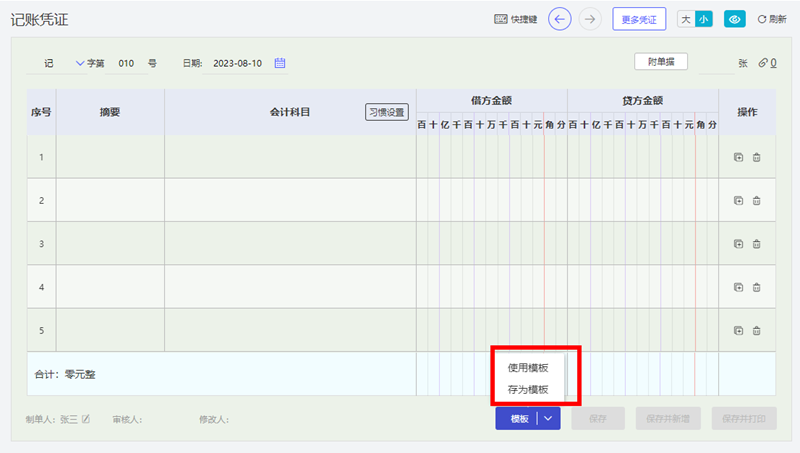Switch font size to 大
The height and width of the screenshot is (453, 800).
click(x=686, y=19)
